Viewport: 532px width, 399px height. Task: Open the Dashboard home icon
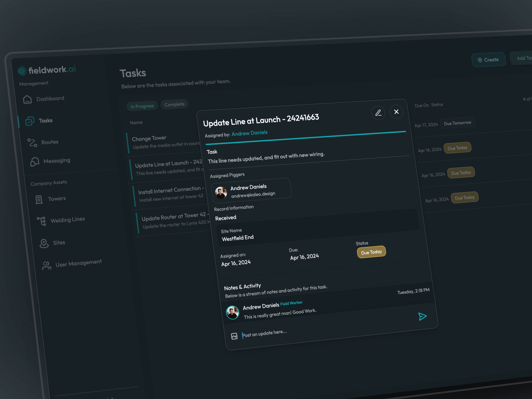[x=27, y=99]
